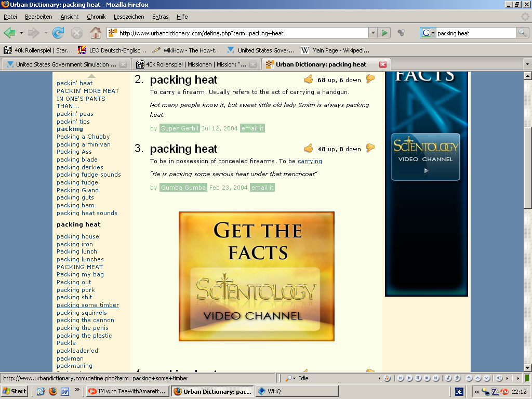532x399 pixels.
Task: Mute audio using the status bar speaker icon
Action: (x=499, y=378)
